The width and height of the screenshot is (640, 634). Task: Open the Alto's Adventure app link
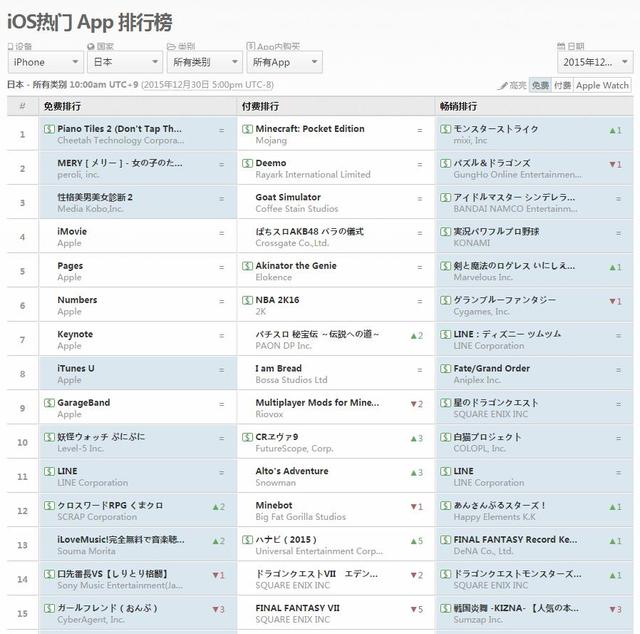(x=292, y=471)
